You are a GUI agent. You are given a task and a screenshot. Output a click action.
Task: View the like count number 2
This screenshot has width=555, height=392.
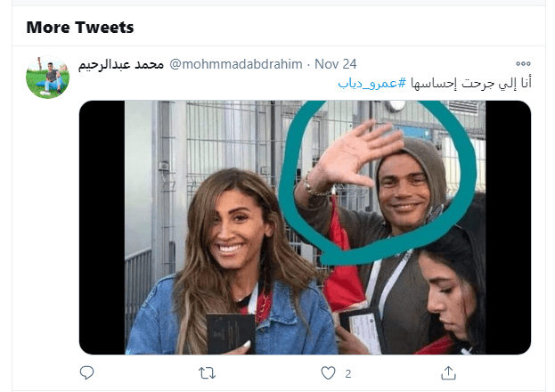click(x=348, y=373)
